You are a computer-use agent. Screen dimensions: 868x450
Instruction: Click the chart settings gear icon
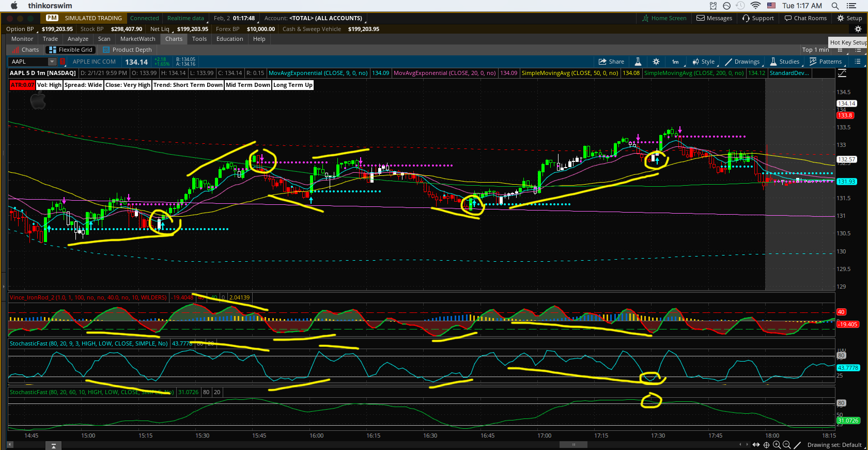[x=656, y=62]
